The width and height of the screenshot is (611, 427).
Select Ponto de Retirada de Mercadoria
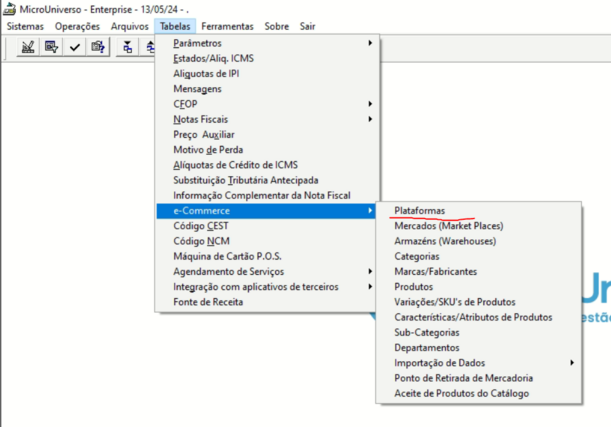click(x=479, y=378)
